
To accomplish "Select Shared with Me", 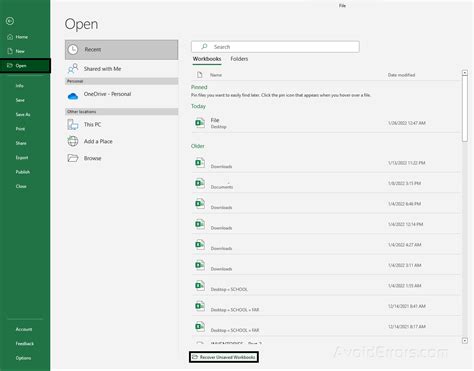I will [121, 69].
